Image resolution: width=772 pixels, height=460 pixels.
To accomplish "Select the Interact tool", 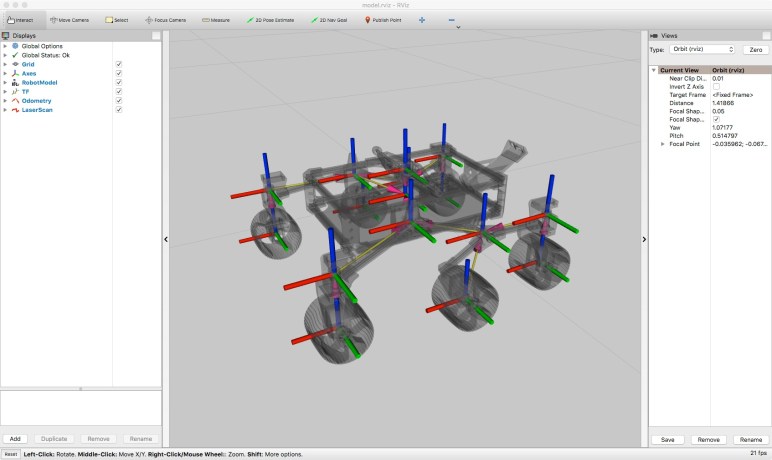I will point(20,19).
